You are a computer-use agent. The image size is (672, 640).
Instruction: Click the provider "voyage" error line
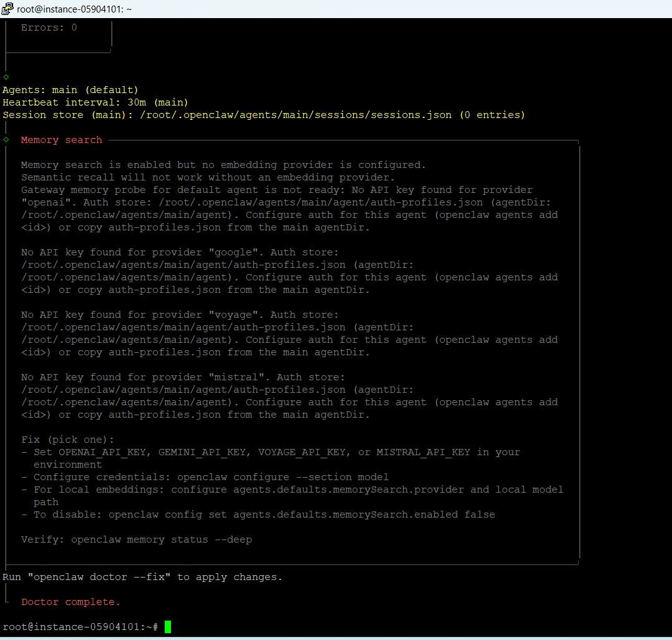[180, 315]
